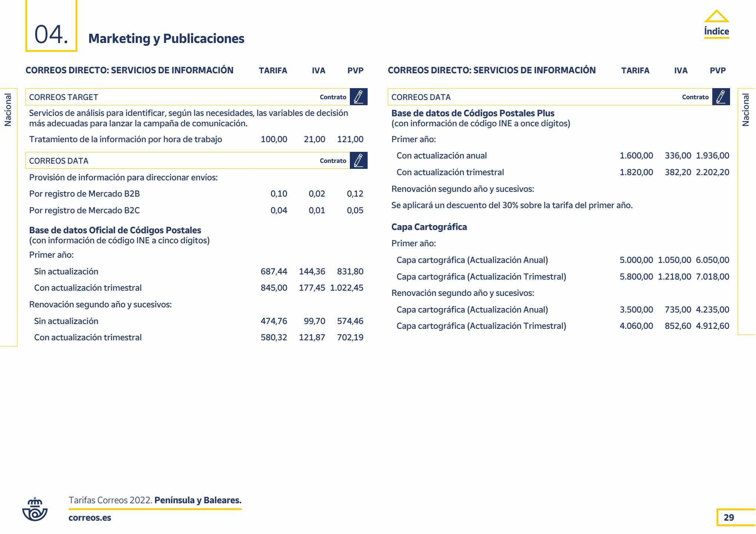Click the Marketing y Publicaciones heading
Screen dimensions: 756x534
coord(166,39)
